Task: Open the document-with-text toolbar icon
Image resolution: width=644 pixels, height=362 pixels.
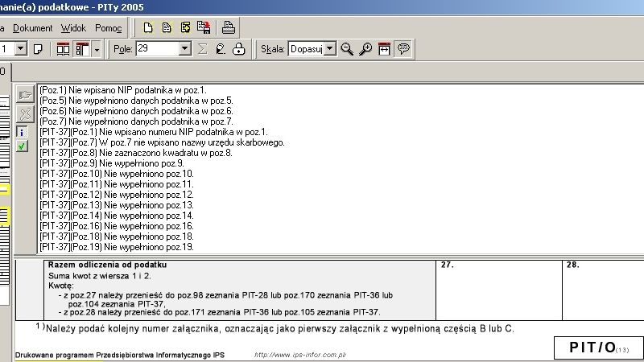Action: (x=167, y=28)
